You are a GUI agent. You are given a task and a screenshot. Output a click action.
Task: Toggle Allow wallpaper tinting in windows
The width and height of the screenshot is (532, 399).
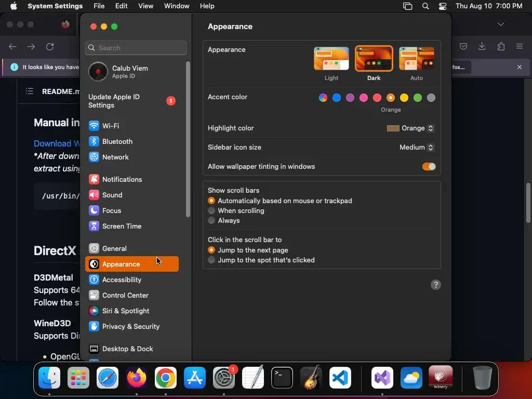(429, 167)
